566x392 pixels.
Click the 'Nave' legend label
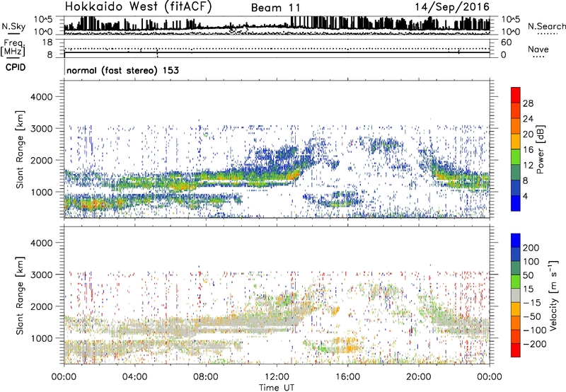pos(538,50)
